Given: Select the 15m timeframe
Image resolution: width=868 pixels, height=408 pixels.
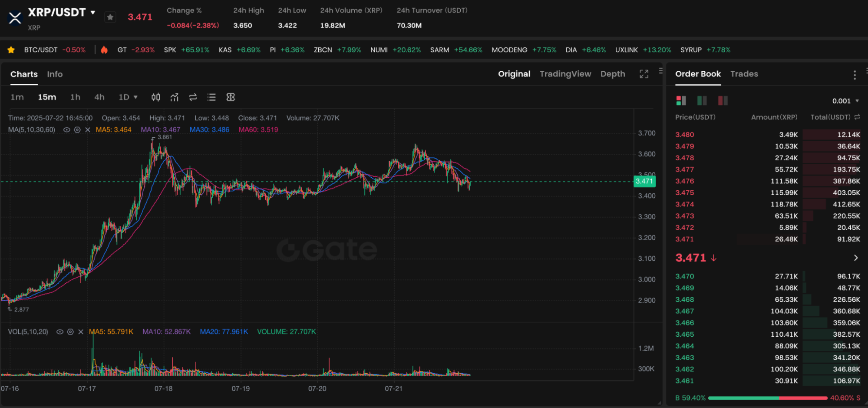Looking at the screenshot, I should click(x=47, y=97).
